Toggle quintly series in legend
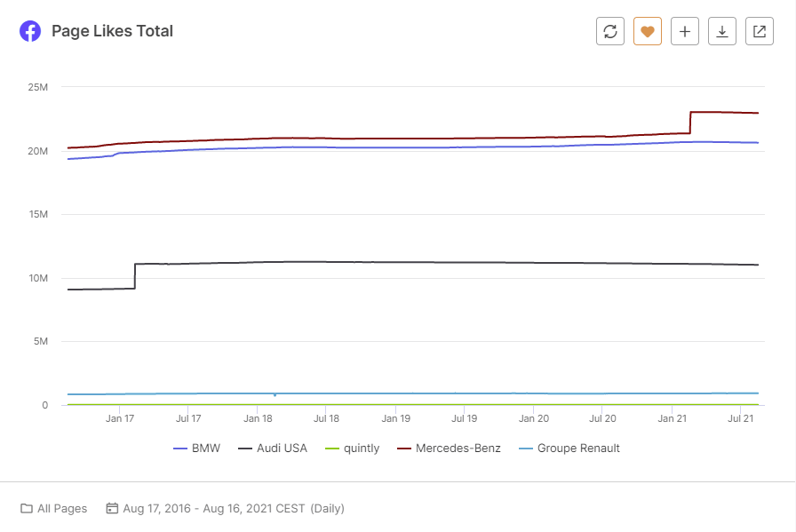Viewport: 796px width, 532px height. coord(353,449)
